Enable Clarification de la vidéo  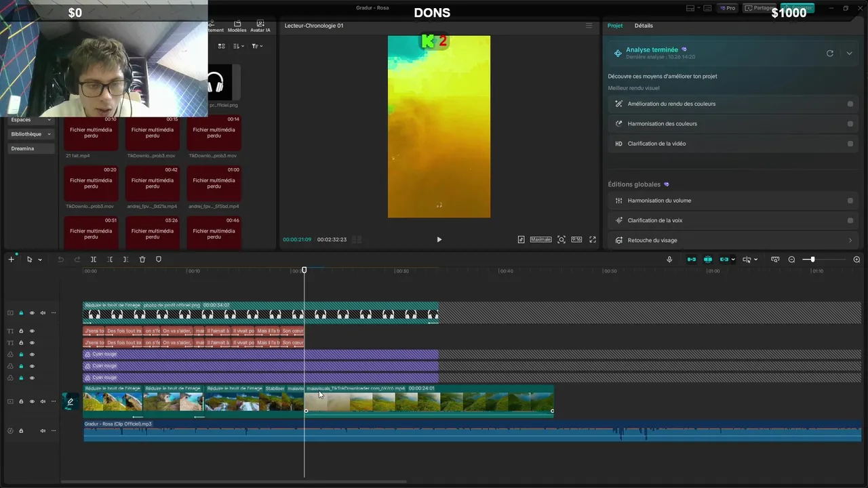850,144
